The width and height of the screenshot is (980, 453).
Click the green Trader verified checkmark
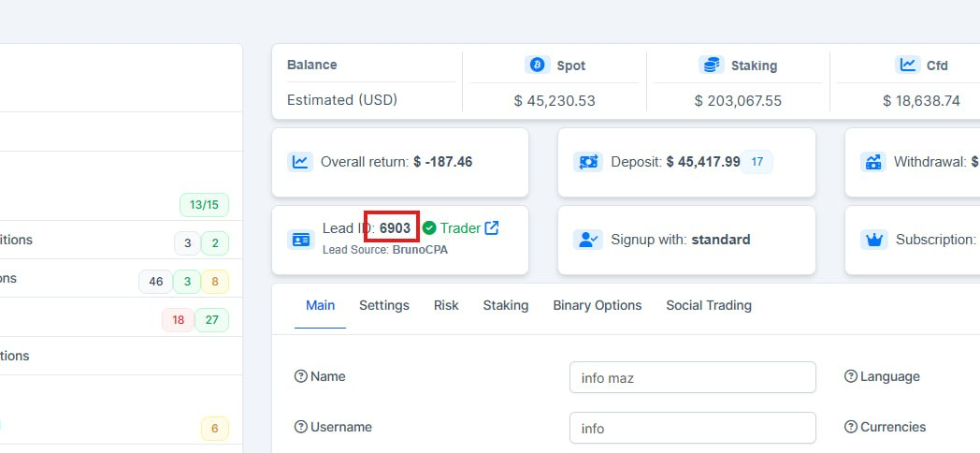428,228
